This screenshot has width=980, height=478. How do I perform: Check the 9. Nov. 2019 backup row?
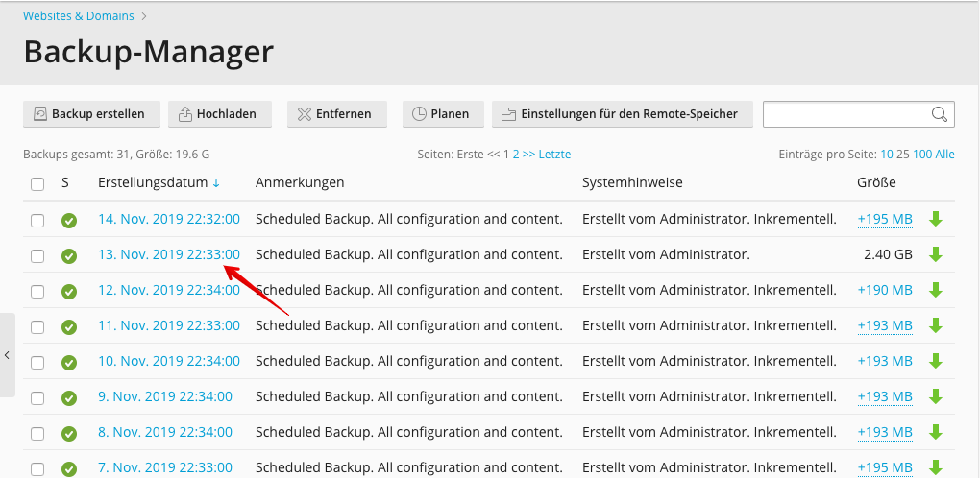37,398
